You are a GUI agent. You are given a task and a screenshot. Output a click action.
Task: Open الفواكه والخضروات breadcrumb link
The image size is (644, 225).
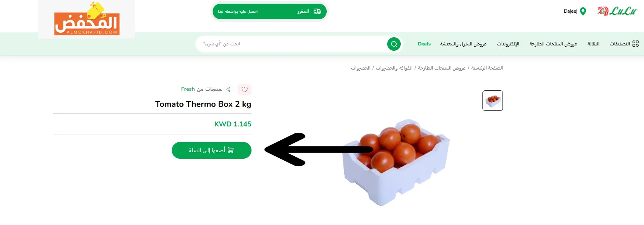click(x=394, y=68)
